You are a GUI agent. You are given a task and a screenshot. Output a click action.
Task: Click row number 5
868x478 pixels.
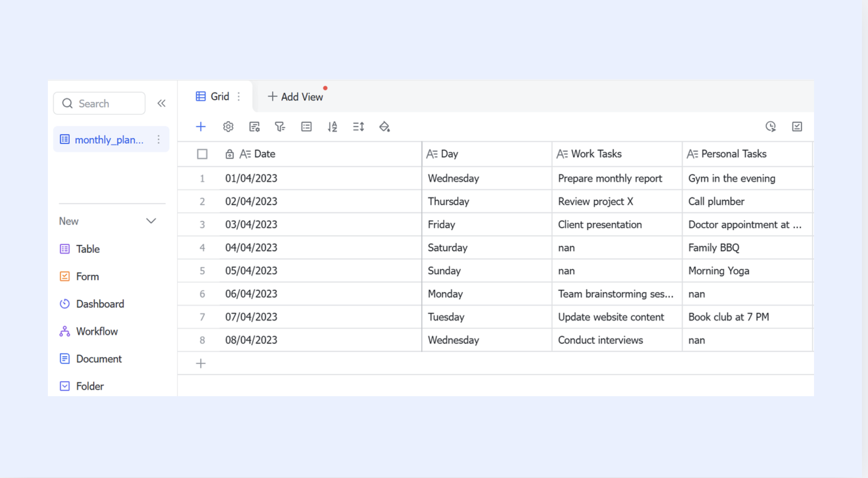click(x=202, y=271)
